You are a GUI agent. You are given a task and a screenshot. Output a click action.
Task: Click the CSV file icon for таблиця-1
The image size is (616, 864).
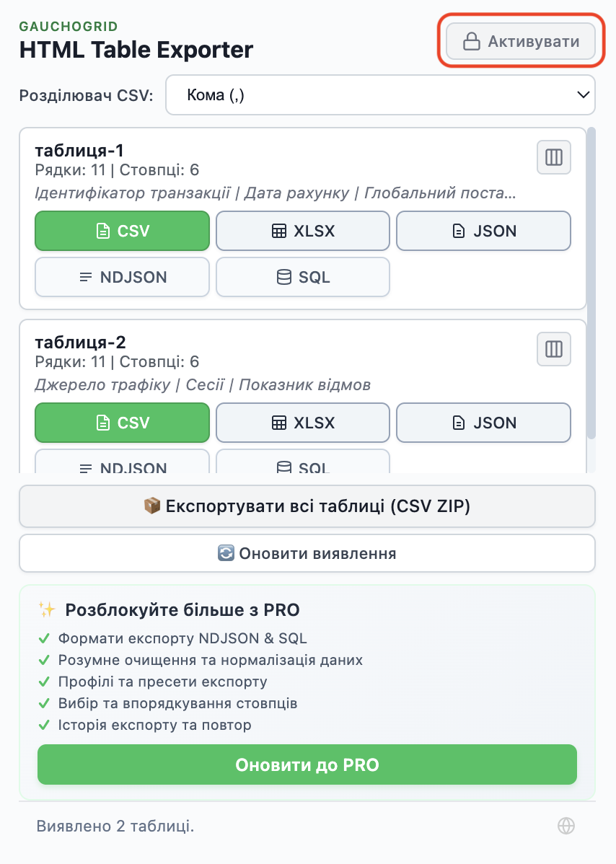point(102,231)
